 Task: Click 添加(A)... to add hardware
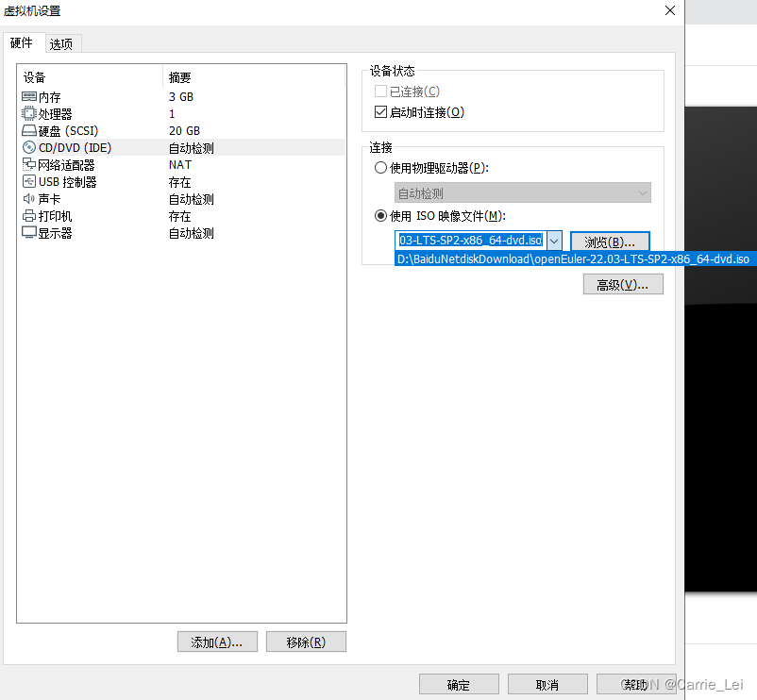coord(217,642)
